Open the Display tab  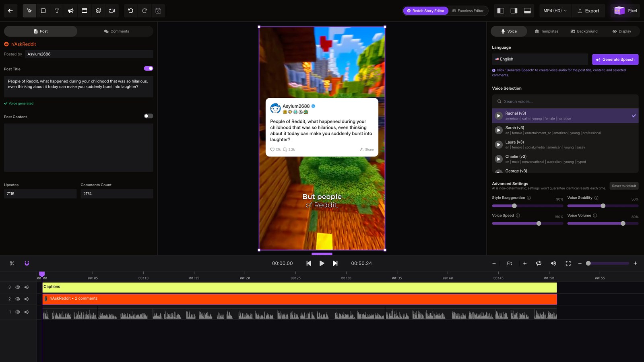[x=622, y=31]
